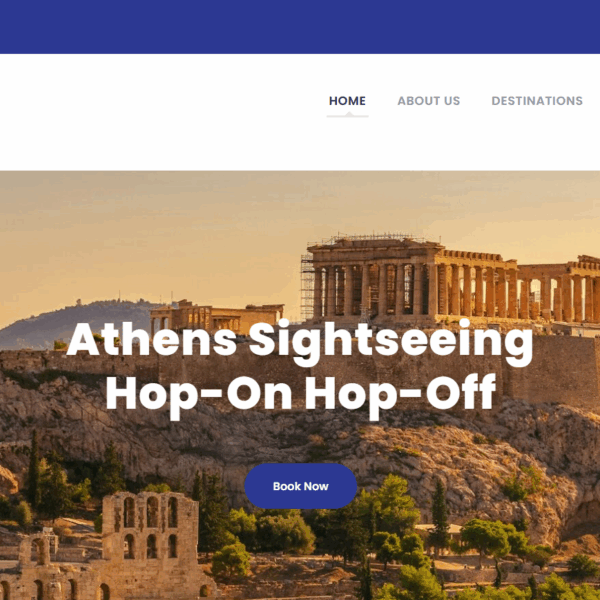Viewport: 600px width, 600px height.
Task: Click the word Sightseeing in the title
Action: (391, 341)
